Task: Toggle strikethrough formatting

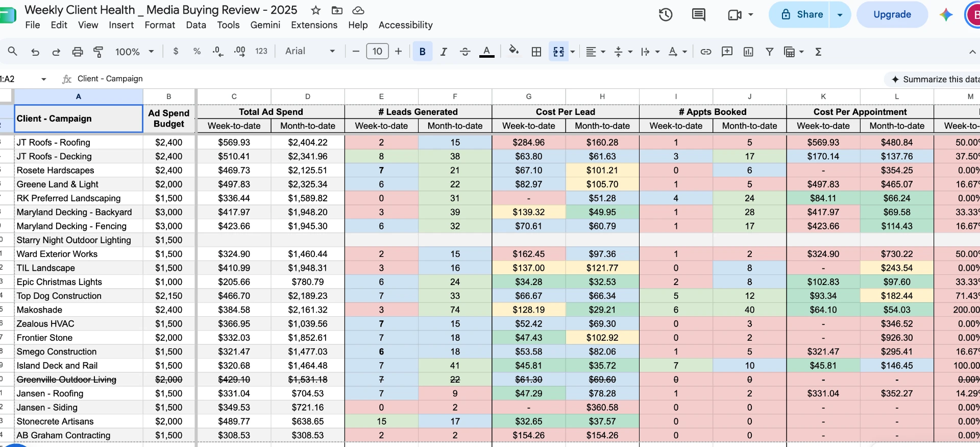Action: click(465, 52)
